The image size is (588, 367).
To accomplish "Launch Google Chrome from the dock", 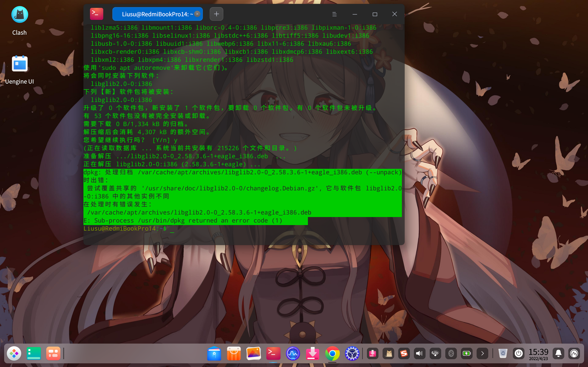I will point(332,353).
